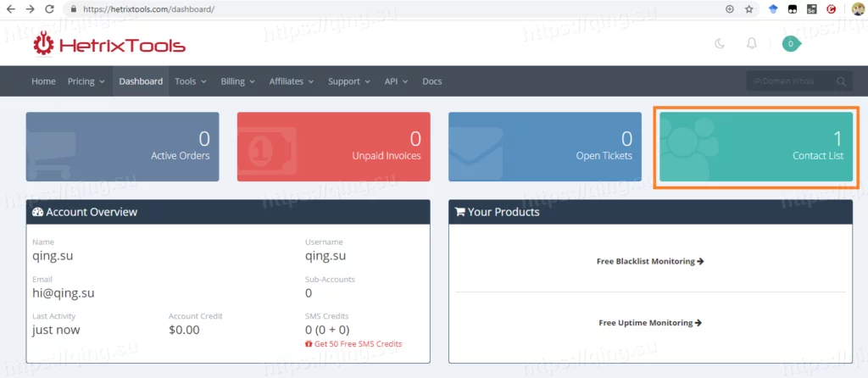
Task: Click the gift icon beside SMS credits offer
Action: tap(309, 344)
